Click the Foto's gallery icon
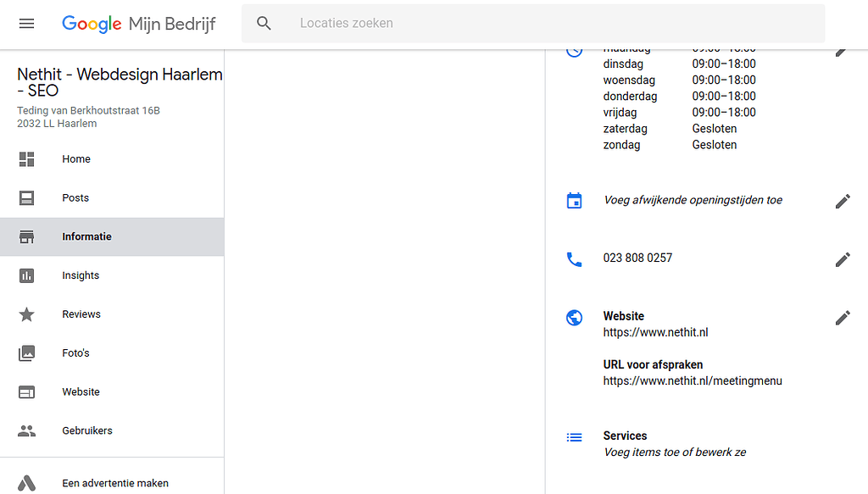Image resolution: width=868 pixels, height=494 pixels. (26, 353)
